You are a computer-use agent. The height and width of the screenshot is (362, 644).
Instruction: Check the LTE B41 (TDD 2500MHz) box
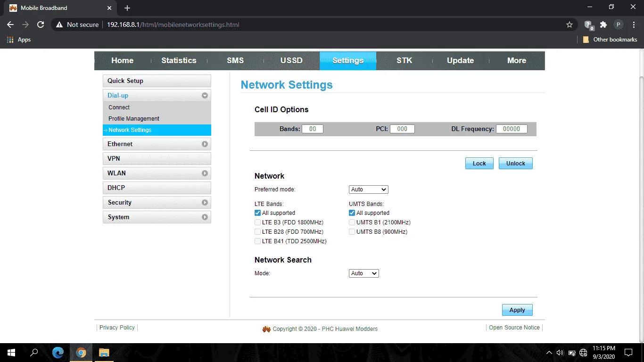point(257,241)
